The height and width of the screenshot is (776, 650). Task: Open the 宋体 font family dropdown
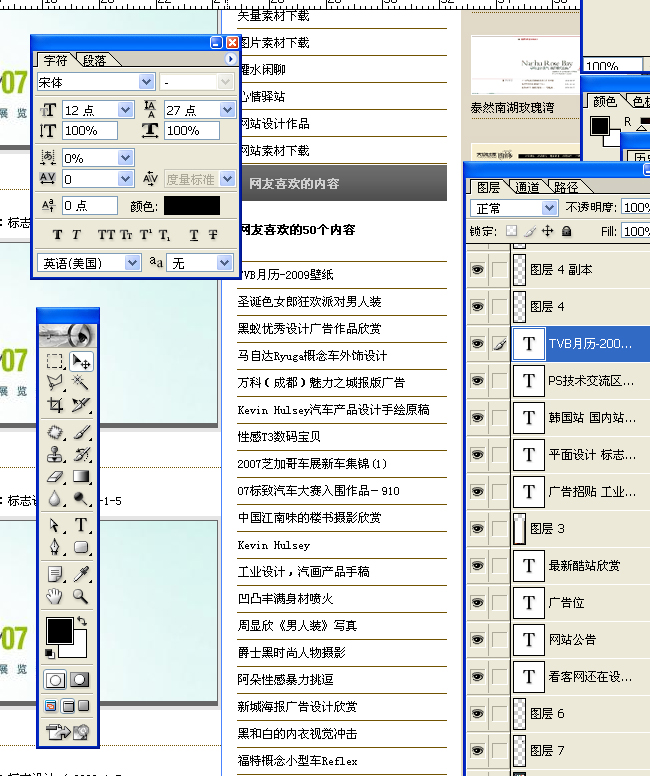click(x=147, y=82)
